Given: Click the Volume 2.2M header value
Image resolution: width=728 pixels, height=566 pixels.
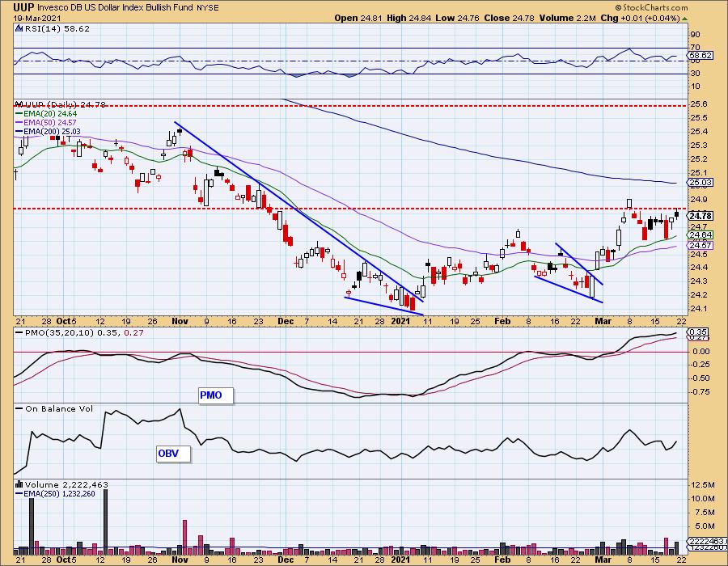Looking at the screenshot, I should (x=567, y=18).
